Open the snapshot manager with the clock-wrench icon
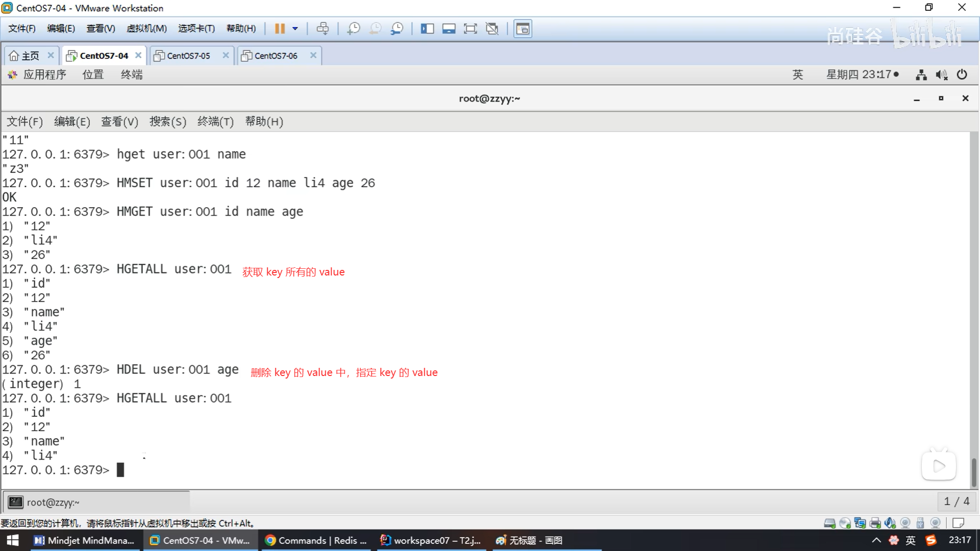The image size is (980, 551). [397, 29]
